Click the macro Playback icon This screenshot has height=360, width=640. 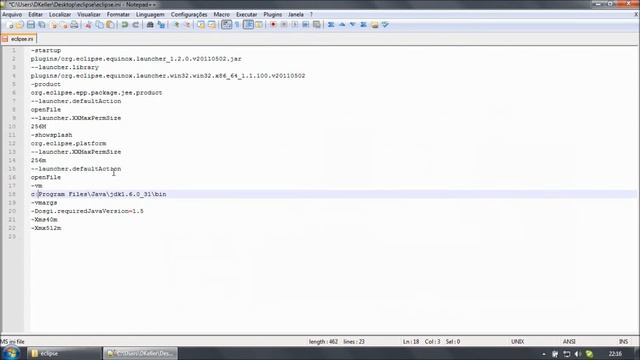[x=295, y=25]
